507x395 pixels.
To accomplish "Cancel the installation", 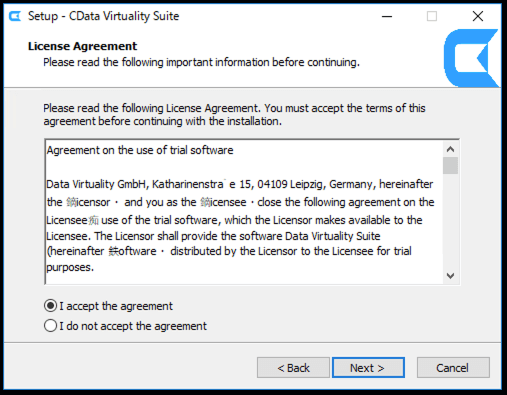I will (453, 368).
